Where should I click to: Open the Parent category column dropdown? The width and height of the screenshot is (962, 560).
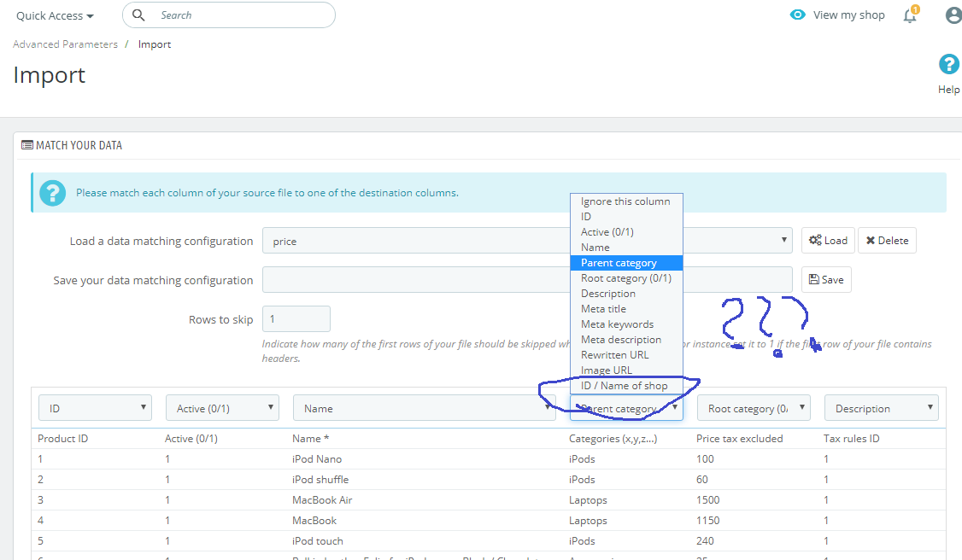point(626,408)
